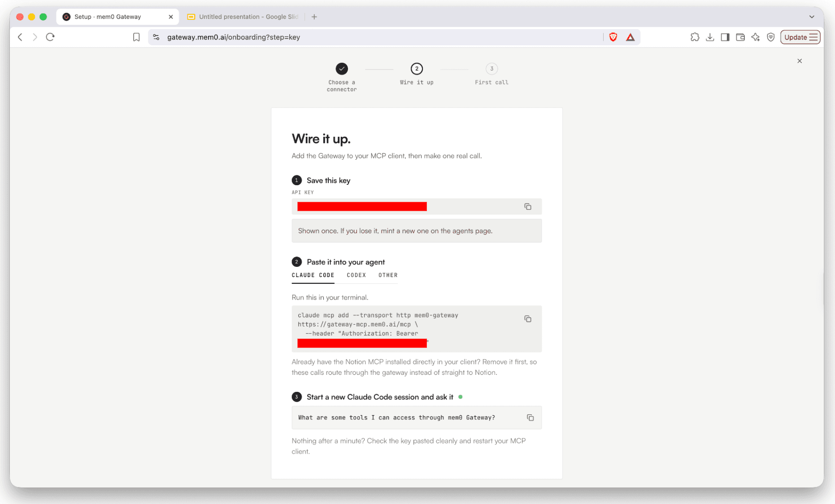Viewport: 835px width, 504px height.
Task: Expand the tab search dropdown arrow
Action: [x=812, y=17]
